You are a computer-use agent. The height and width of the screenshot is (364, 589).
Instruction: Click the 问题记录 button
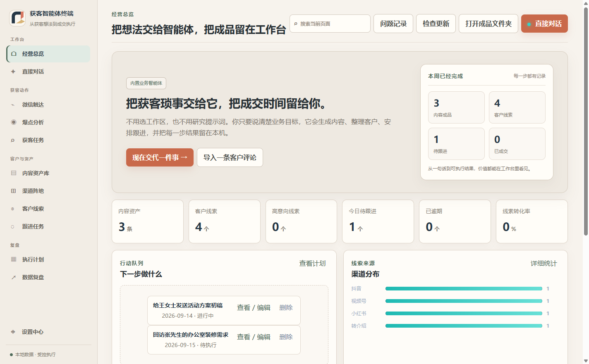393,24
